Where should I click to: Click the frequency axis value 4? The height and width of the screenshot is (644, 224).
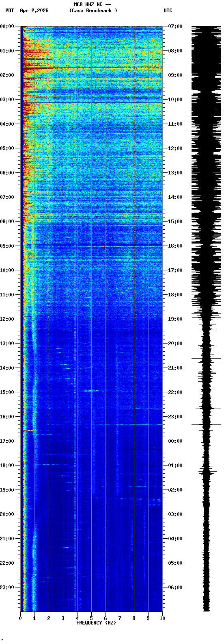[x=77, y=618]
